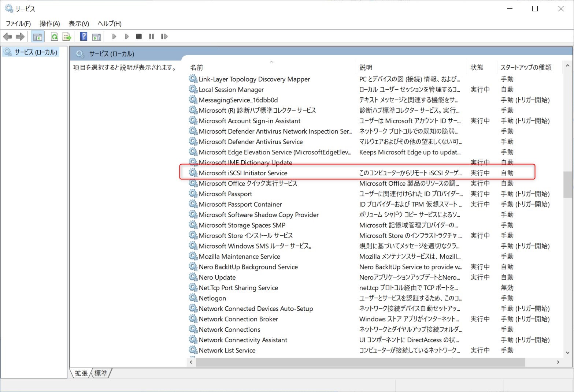
Task: Sort by the スタートアップの種類 column header
Action: click(x=526, y=68)
